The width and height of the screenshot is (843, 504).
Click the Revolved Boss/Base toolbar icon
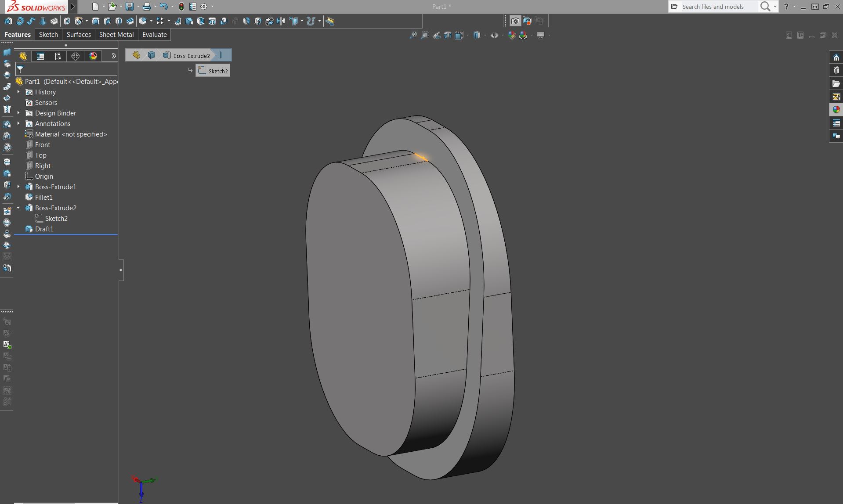(x=20, y=21)
